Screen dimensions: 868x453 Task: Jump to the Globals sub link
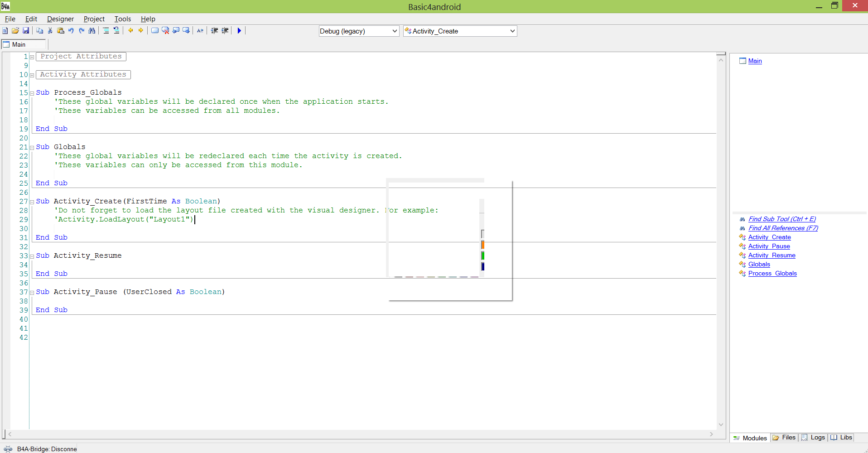[759, 265]
